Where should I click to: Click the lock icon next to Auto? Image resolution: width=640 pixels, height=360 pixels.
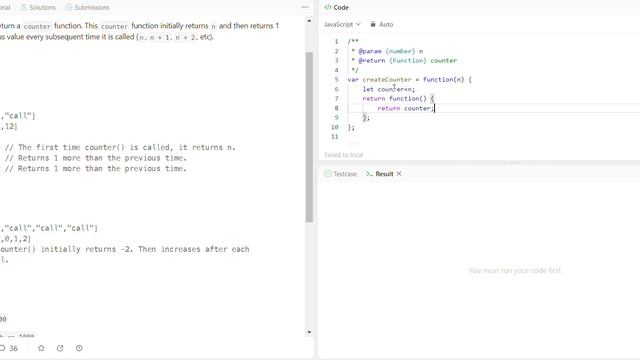[373, 24]
